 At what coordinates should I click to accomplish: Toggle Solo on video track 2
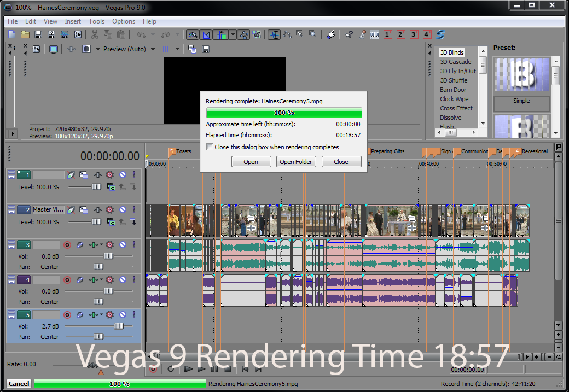tap(133, 209)
